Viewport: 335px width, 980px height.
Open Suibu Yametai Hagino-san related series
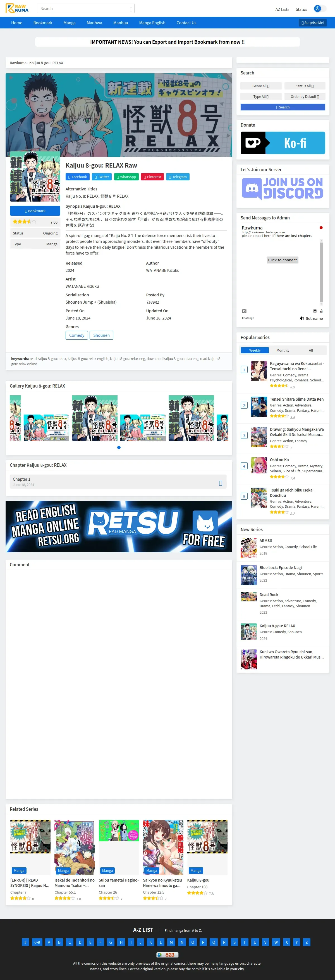pos(119,883)
